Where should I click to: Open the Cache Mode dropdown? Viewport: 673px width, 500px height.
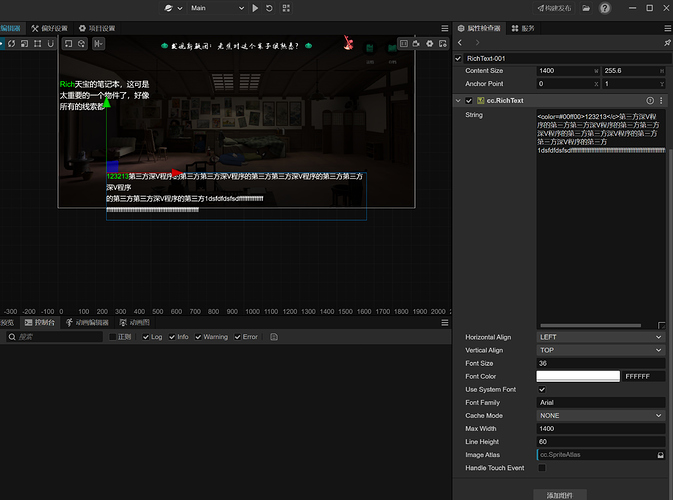click(600, 415)
